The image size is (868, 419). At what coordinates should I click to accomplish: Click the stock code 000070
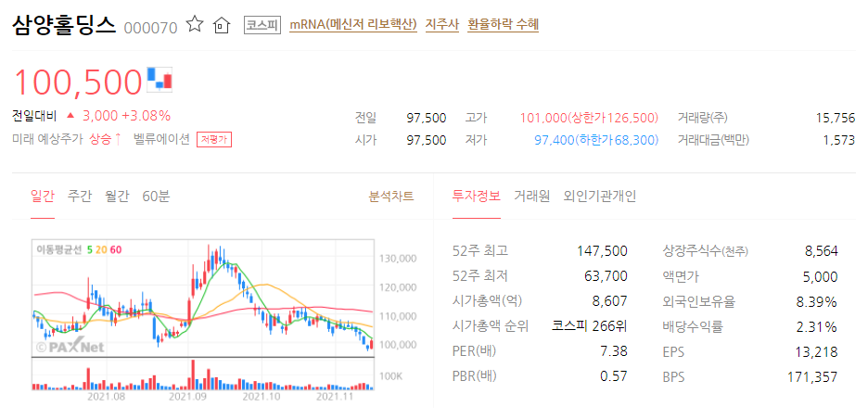150,28
